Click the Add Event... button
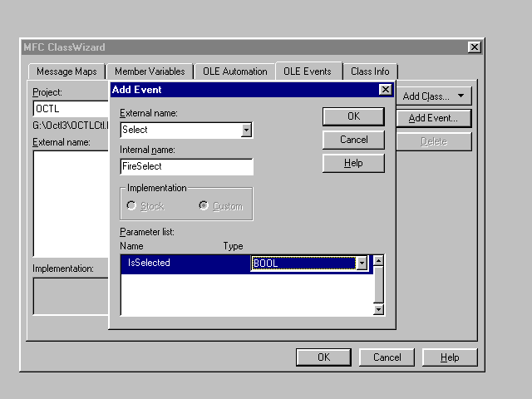 (433, 118)
